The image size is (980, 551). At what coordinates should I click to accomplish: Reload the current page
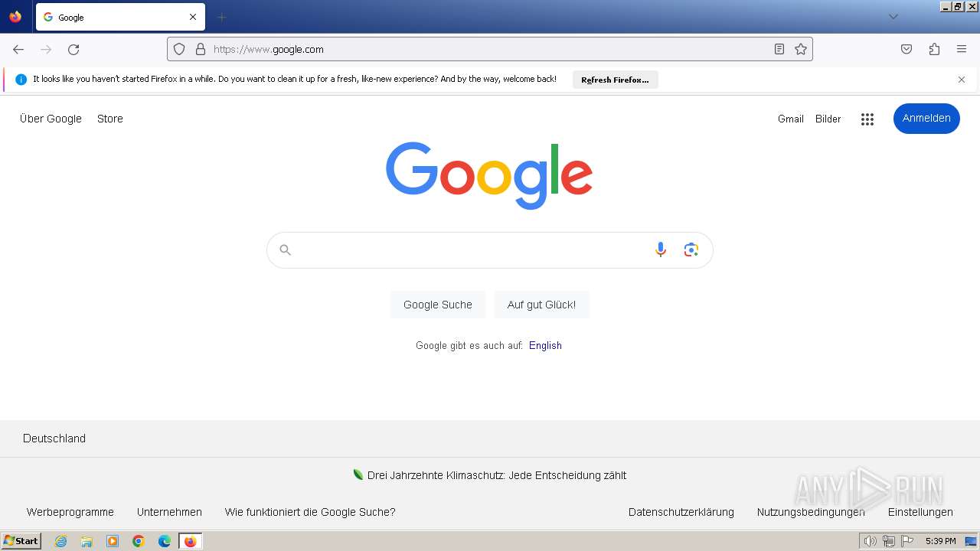[x=73, y=49]
